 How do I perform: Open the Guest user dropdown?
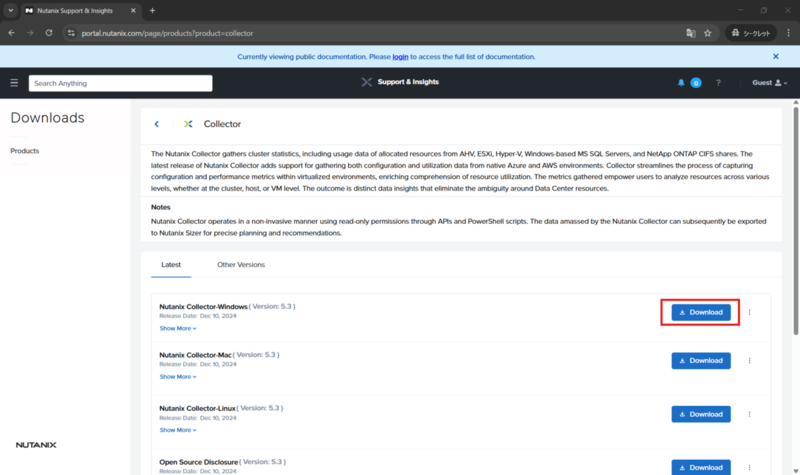pos(769,83)
